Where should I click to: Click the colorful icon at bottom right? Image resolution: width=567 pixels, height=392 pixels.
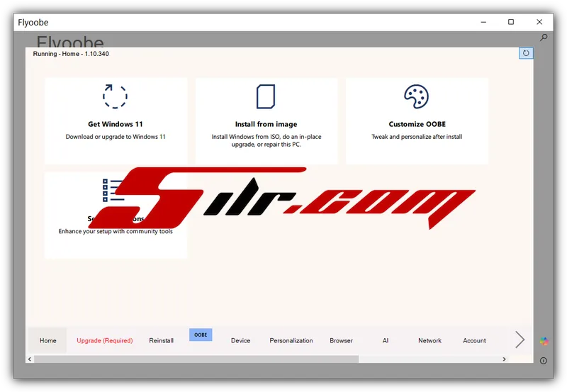[544, 341]
